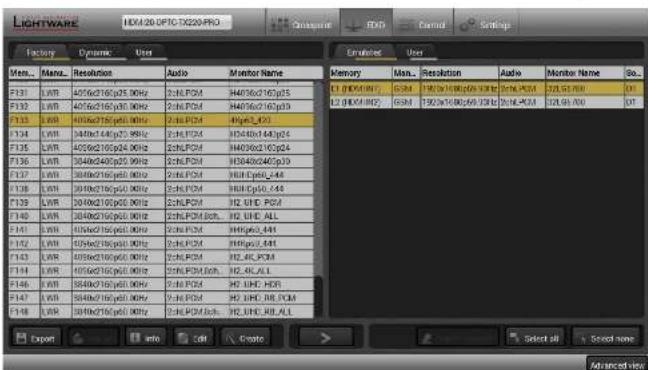Select the Factory EDID list tab
The image size is (648, 370).
(40, 53)
